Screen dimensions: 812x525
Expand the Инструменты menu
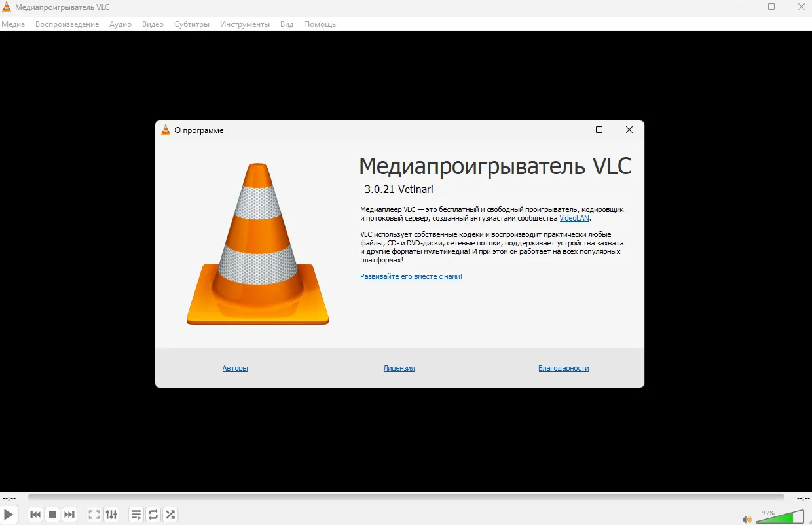(x=244, y=24)
